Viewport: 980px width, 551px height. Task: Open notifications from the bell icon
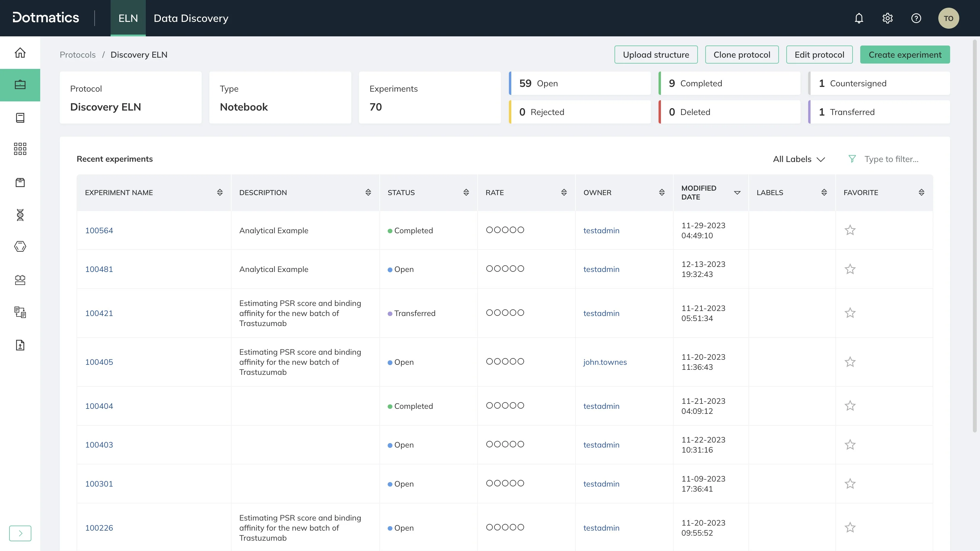point(859,18)
